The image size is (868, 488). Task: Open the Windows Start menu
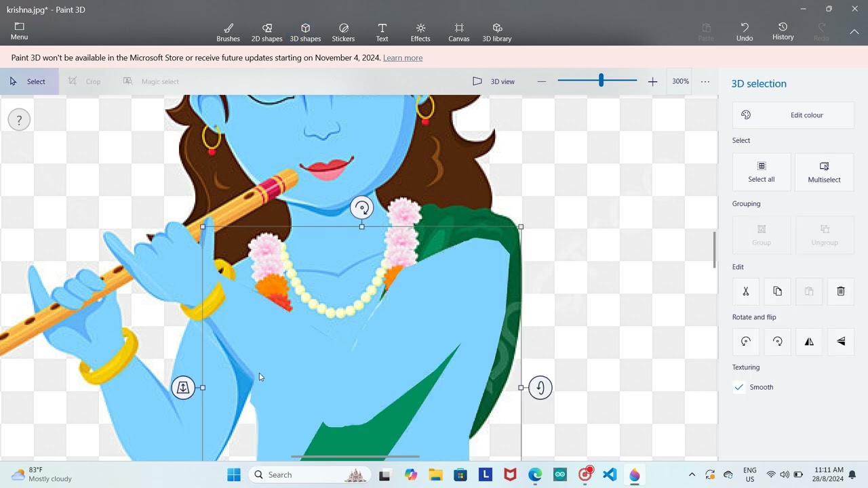point(234,474)
